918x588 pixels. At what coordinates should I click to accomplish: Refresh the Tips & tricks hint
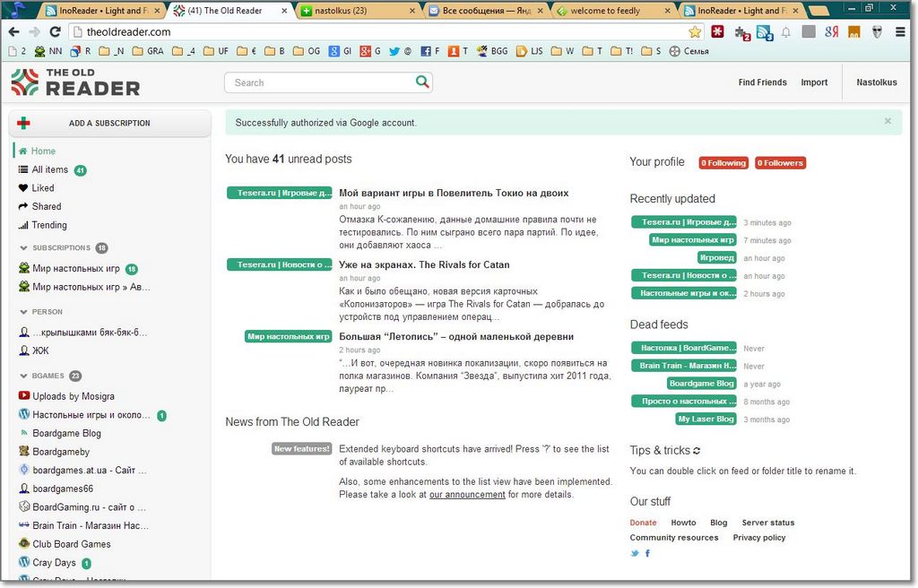pos(697,451)
